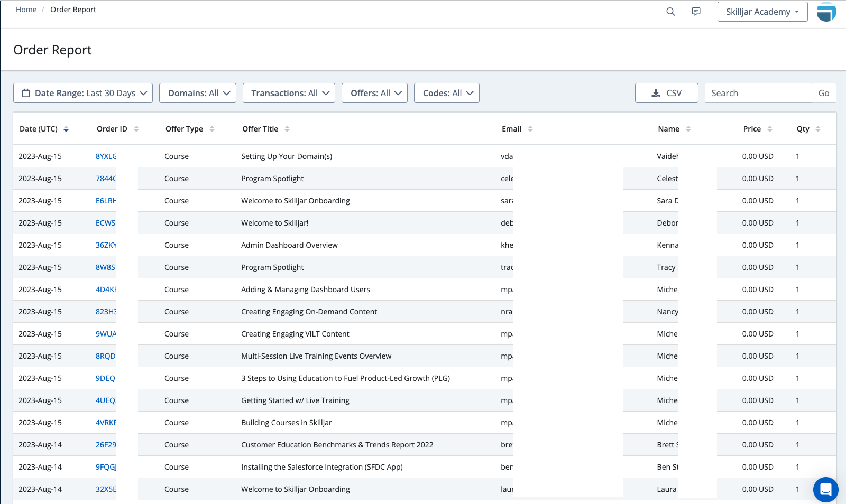This screenshot has width=846, height=504.
Task: Open the Skilljar Academy account menu
Action: pyautogui.click(x=762, y=12)
